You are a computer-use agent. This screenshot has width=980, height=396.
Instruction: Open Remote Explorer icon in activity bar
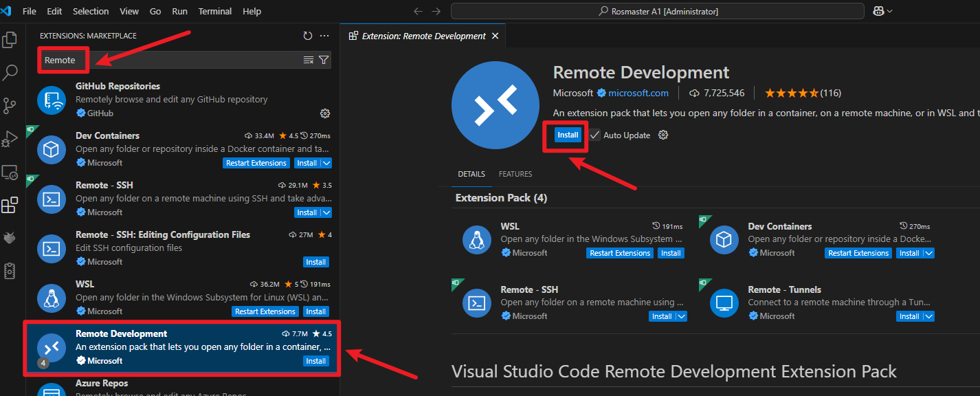(10, 172)
